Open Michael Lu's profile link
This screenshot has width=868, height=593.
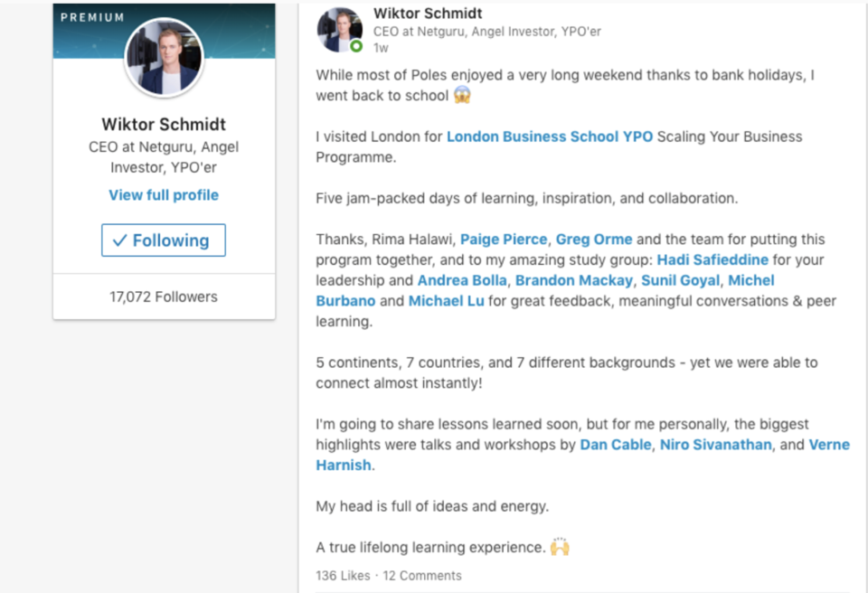(446, 301)
